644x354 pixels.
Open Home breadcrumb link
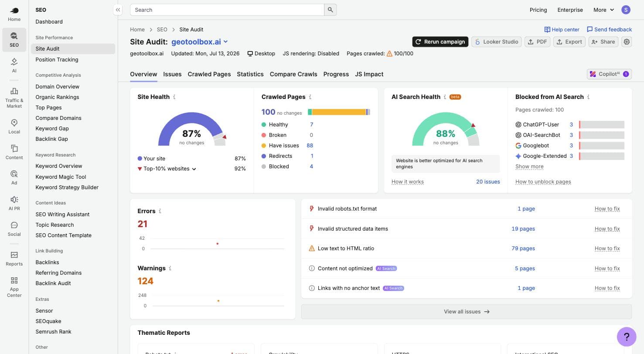coord(137,30)
